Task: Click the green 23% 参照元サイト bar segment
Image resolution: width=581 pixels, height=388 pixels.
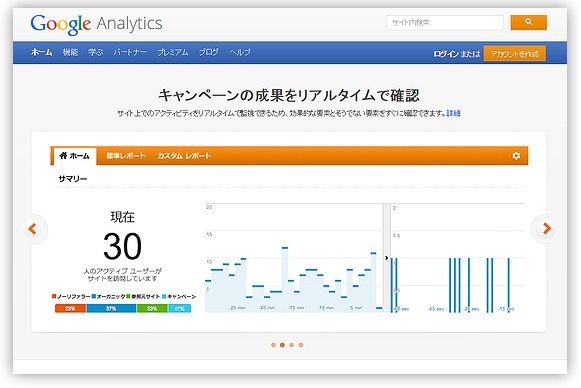Action: click(152, 308)
